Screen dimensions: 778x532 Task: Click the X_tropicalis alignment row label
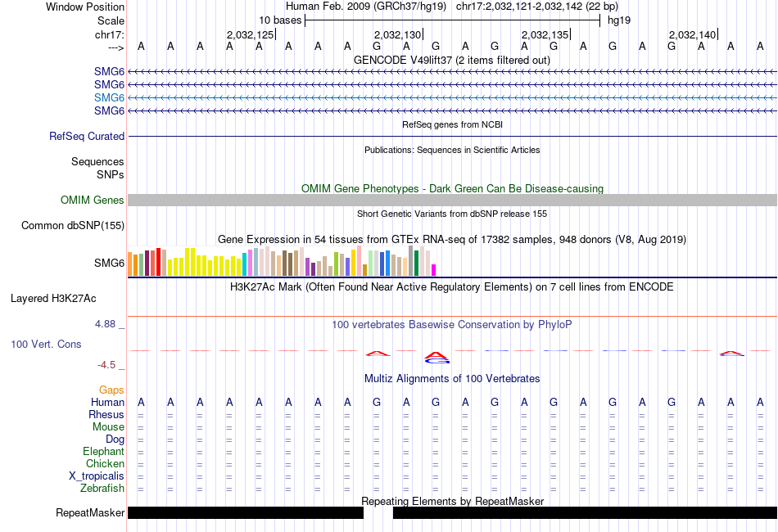pyautogui.click(x=97, y=476)
